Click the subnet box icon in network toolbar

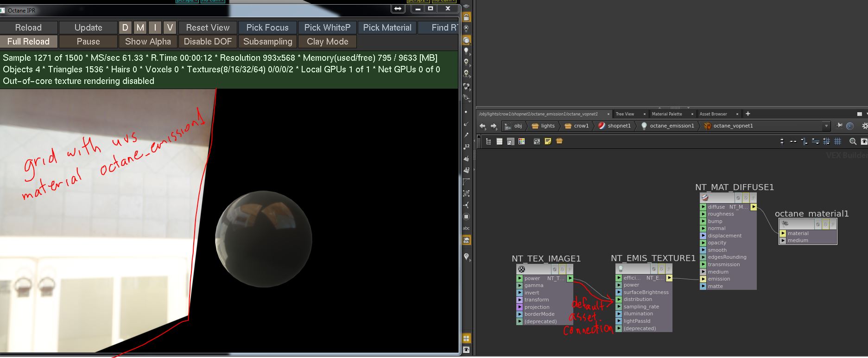[x=559, y=141]
